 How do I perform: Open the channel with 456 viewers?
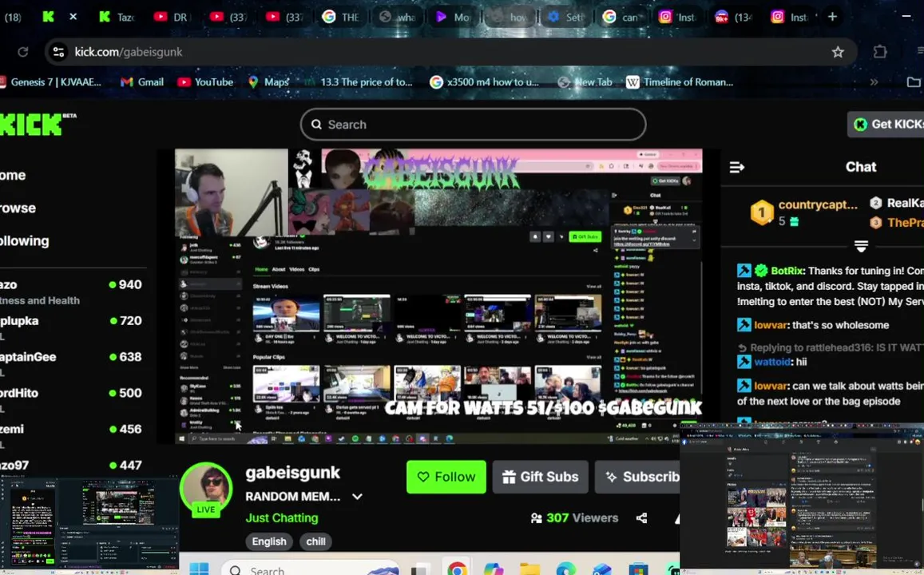click(71, 435)
